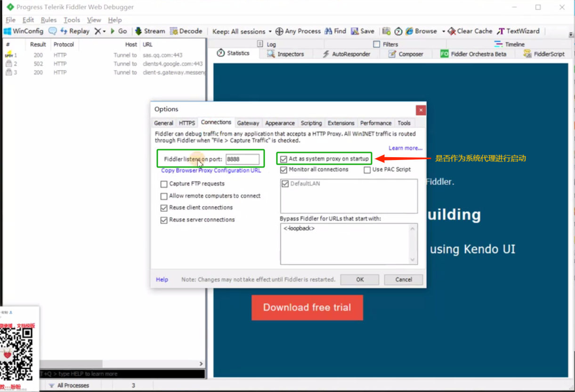575x392 pixels.
Task: Toggle Monitor all connections checkbox
Action: click(283, 169)
